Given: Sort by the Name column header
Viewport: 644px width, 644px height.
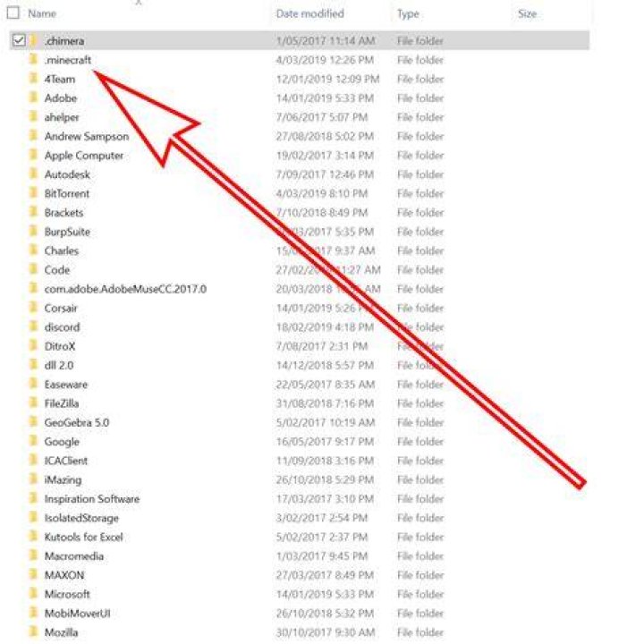Looking at the screenshot, I should [x=41, y=13].
